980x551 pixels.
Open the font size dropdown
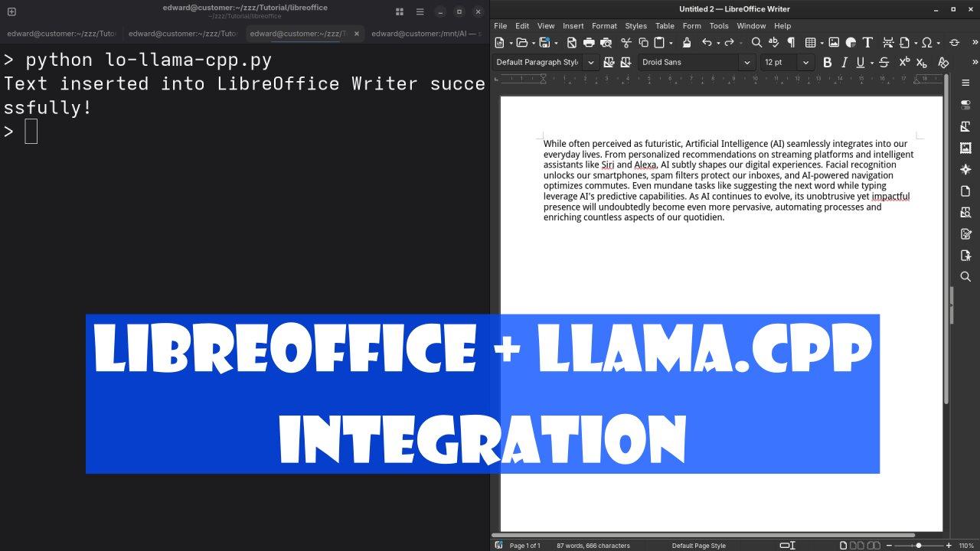[805, 62]
